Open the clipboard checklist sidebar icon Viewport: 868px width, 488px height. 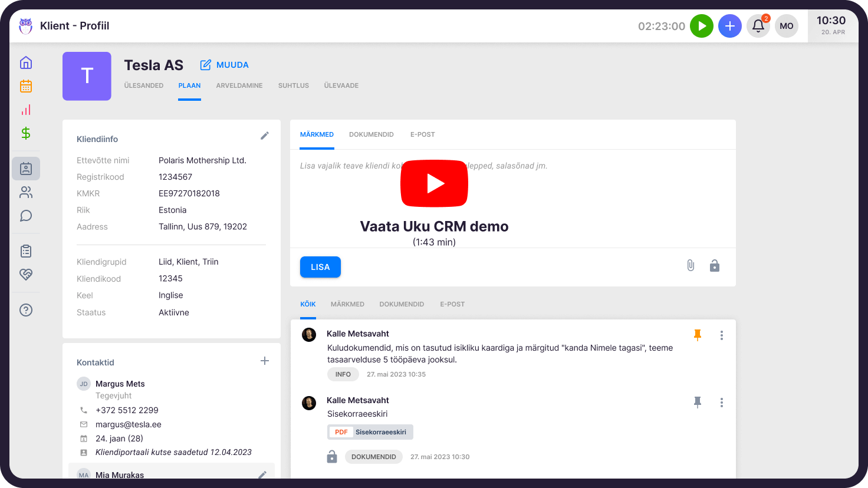(x=26, y=251)
